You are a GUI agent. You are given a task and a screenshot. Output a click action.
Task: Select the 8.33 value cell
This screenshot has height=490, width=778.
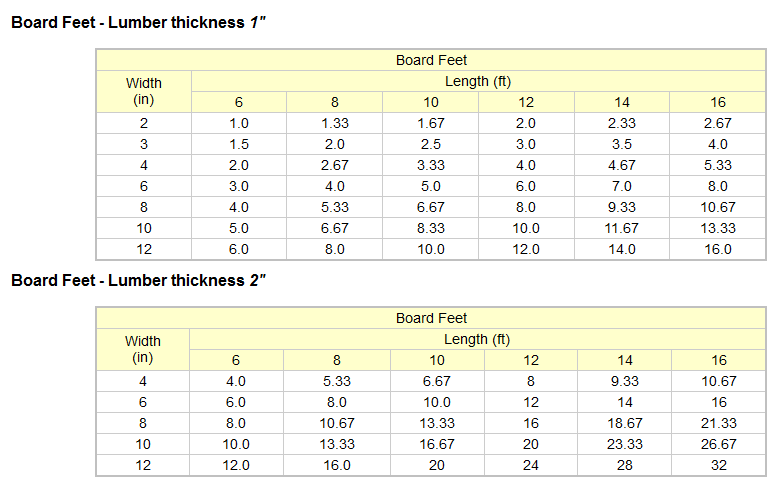(x=431, y=228)
